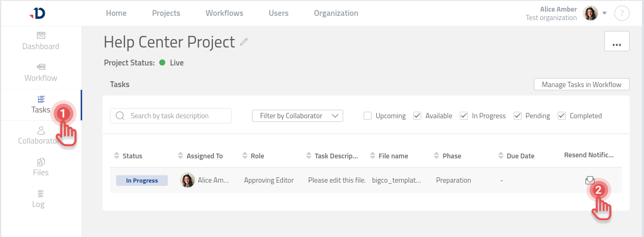Open the Workflow sidebar icon

pos(41,67)
